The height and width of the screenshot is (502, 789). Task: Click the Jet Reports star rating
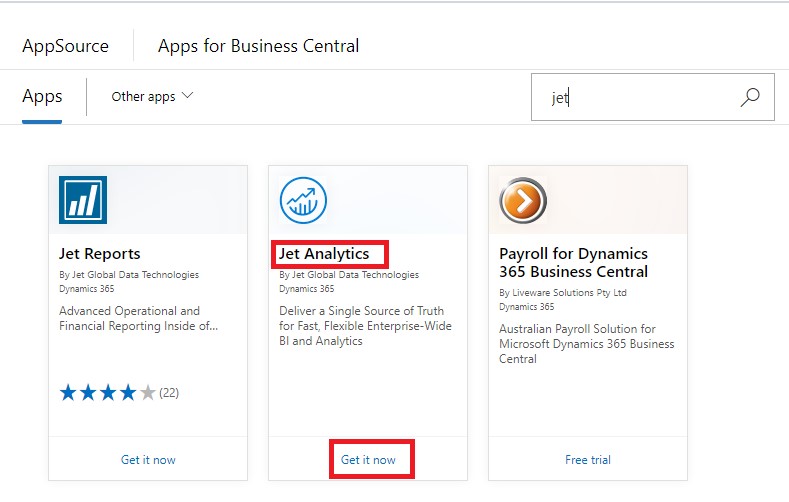pos(107,393)
